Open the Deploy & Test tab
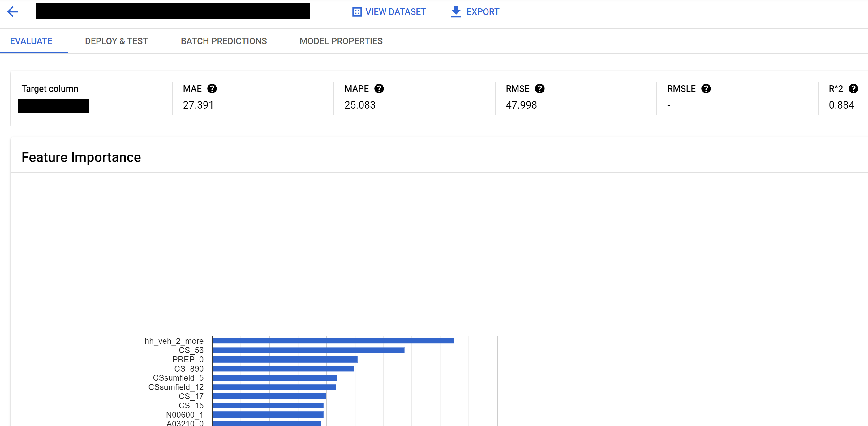Viewport: 868px width, 426px height. pyautogui.click(x=116, y=41)
